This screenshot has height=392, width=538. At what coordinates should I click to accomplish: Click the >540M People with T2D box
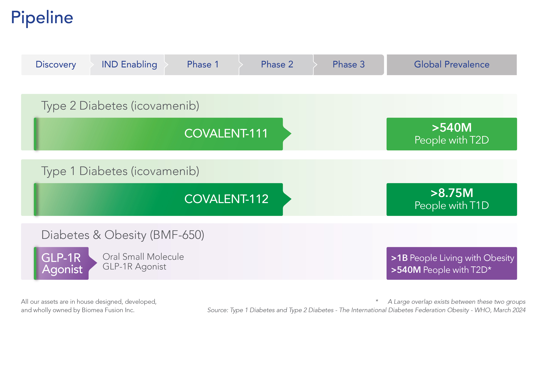451,134
